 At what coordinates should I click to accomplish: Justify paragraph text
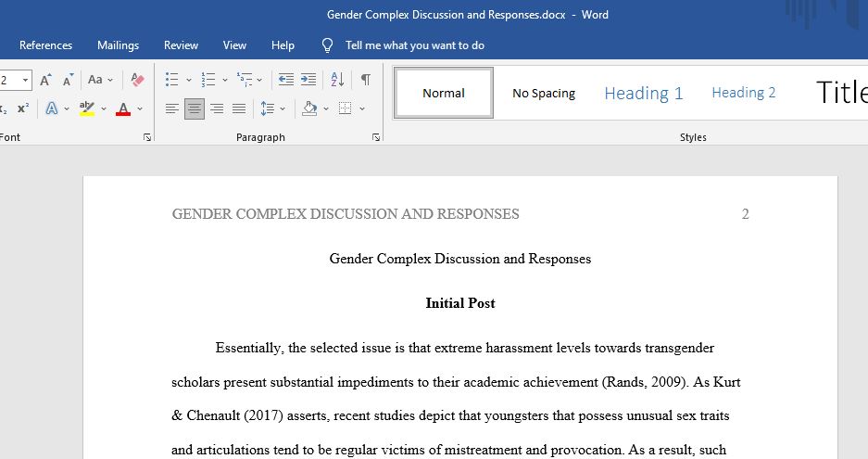pos(239,108)
